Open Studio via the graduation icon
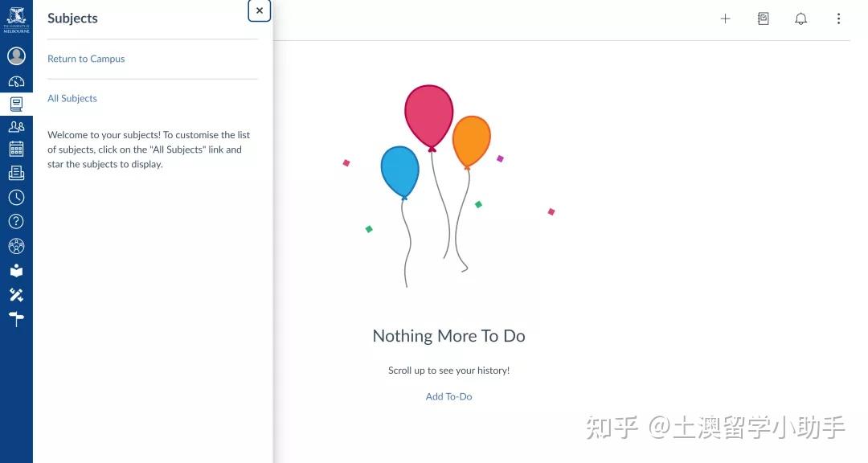 tap(16, 270)
